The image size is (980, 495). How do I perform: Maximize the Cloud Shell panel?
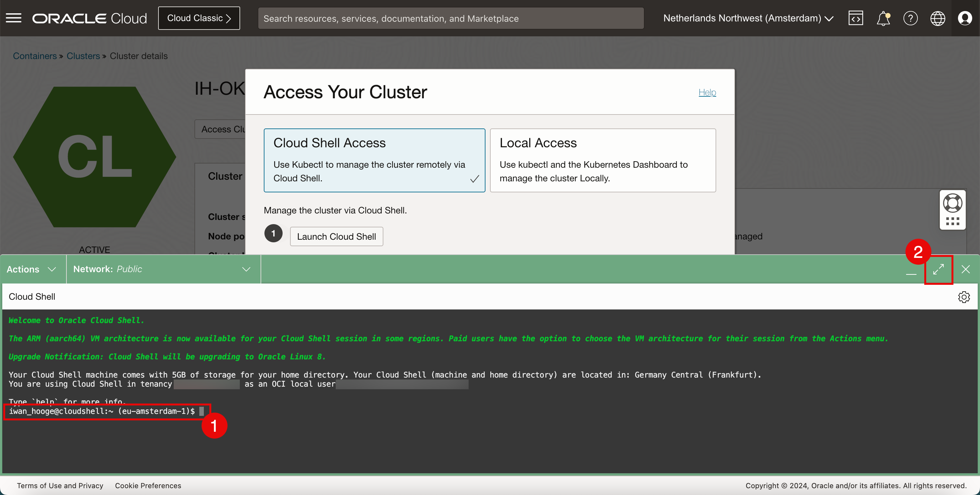(x=938, y=269)
